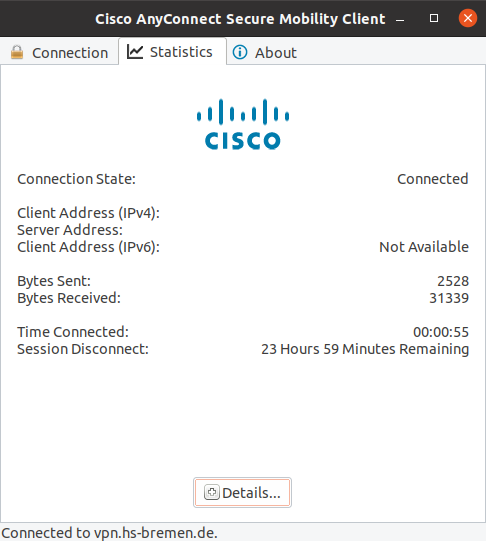This screenshot has width=486, height=541.
Task: Switch to the Connection tab
Action: point(59,52)
